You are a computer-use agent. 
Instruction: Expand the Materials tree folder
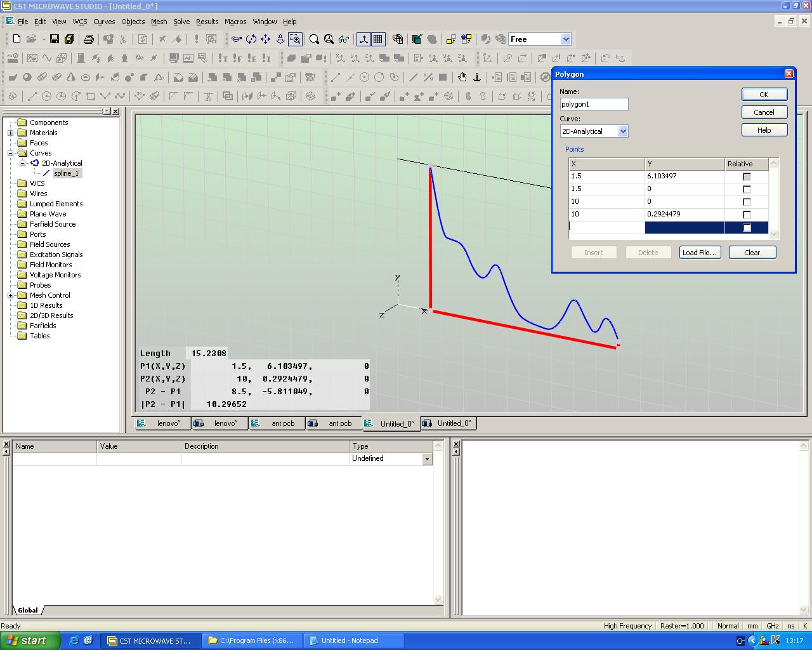(10, 133)
